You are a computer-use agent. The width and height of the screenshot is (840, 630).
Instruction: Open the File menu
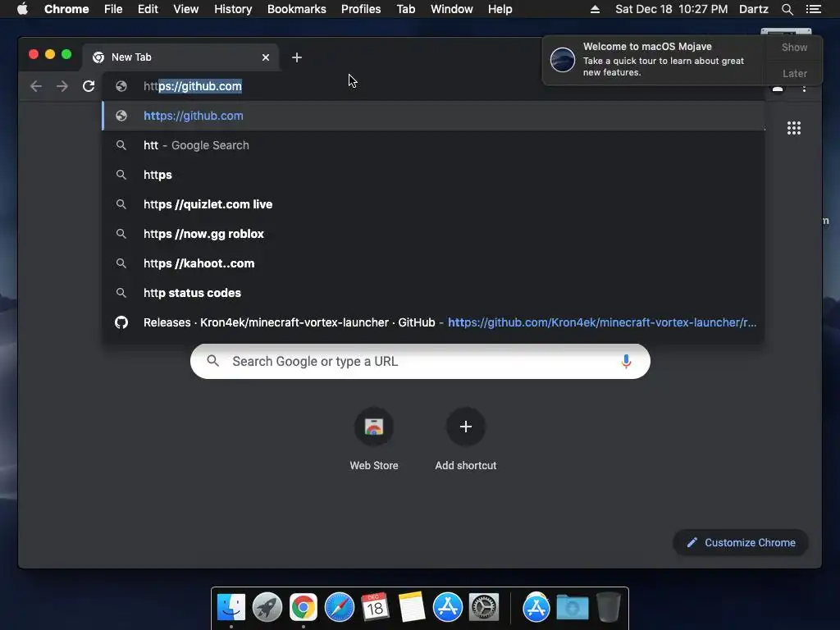point(113,9)
